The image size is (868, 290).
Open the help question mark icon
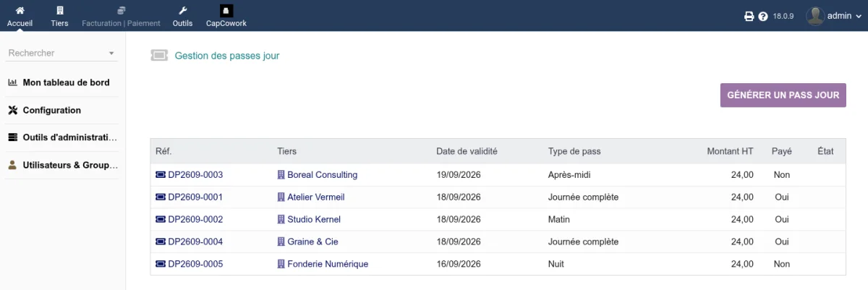coord(763,16)
